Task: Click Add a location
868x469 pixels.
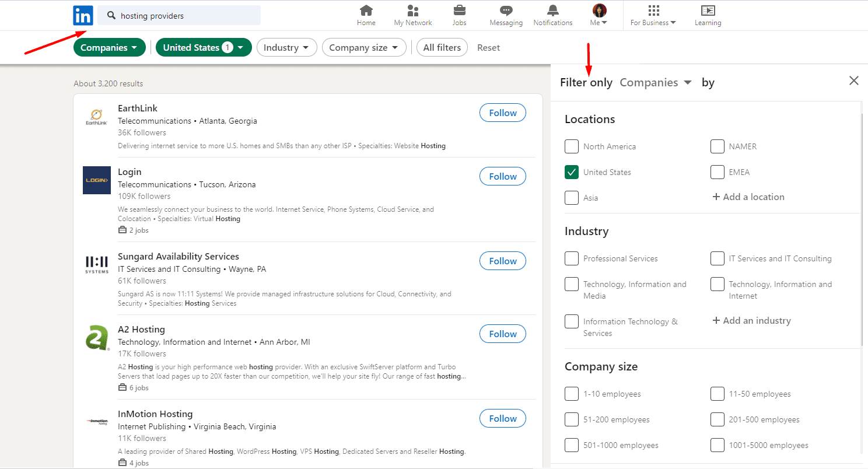Action: (x=748, y=197)
